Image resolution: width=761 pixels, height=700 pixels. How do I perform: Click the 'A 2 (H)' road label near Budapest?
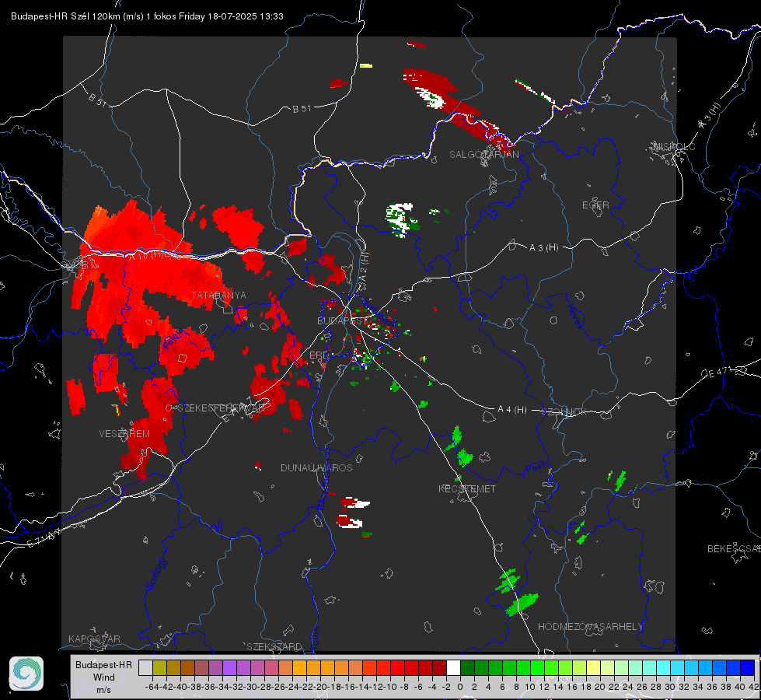(x=364, y=268)
